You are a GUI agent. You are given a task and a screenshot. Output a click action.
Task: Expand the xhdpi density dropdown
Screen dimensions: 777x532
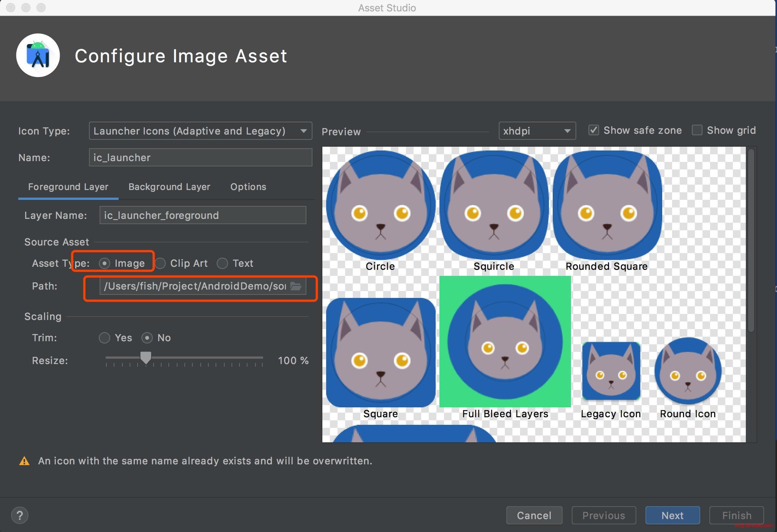coord(537,131)
